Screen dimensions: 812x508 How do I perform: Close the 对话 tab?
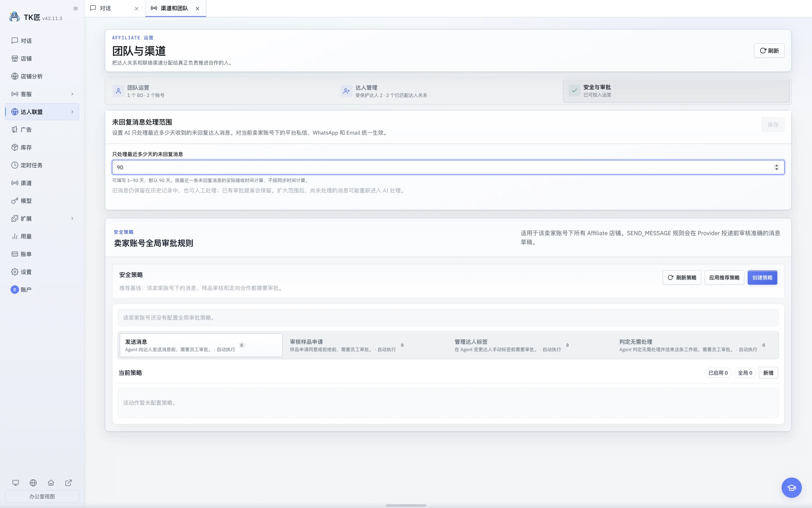coord(137,9)
